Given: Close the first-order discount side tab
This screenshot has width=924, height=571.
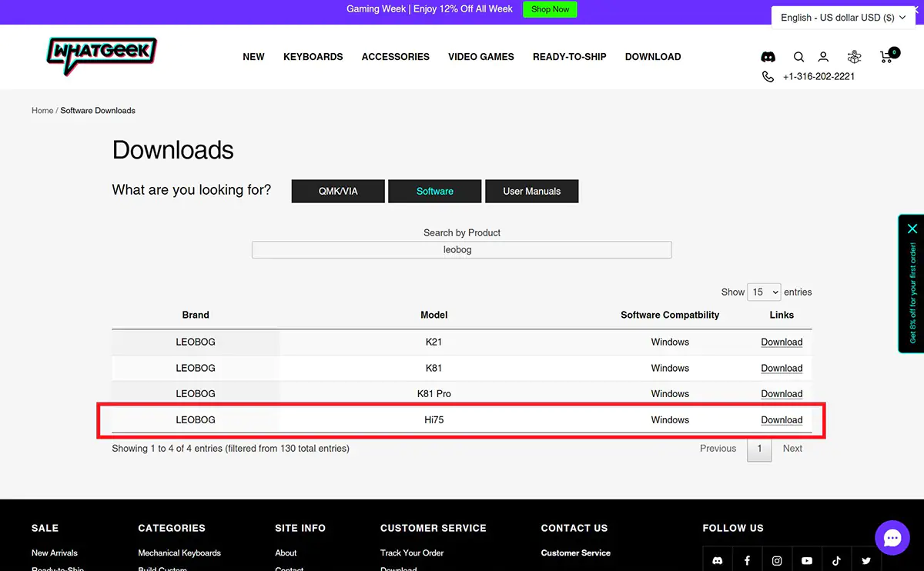Looking at the screenshot, I should [912, 229].
